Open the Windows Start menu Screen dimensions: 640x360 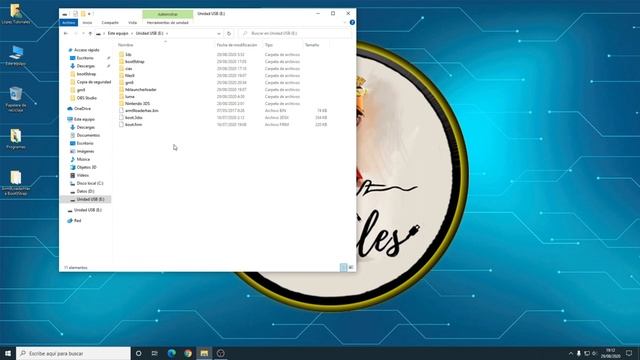pyautogui.click(x=8, y=353)
